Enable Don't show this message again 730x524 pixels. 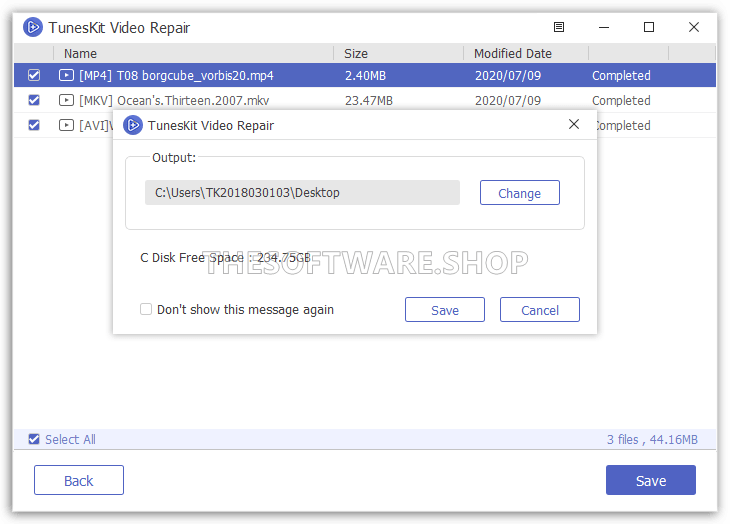pyautogui.click(x=146, y=310)
